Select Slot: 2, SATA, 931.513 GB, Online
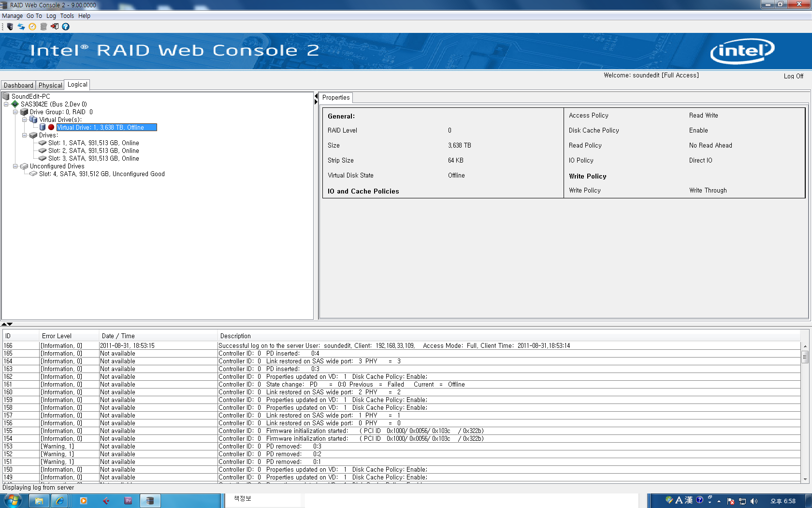 (93, 150)
